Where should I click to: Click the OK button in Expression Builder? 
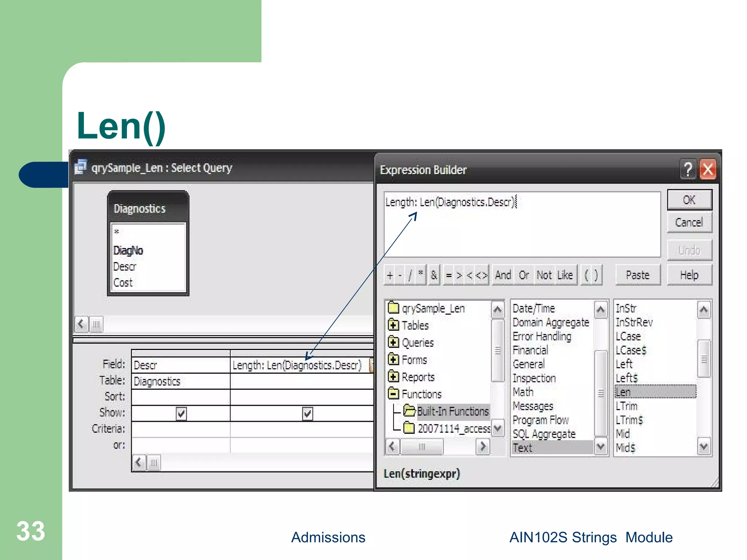tap(689, 200)
